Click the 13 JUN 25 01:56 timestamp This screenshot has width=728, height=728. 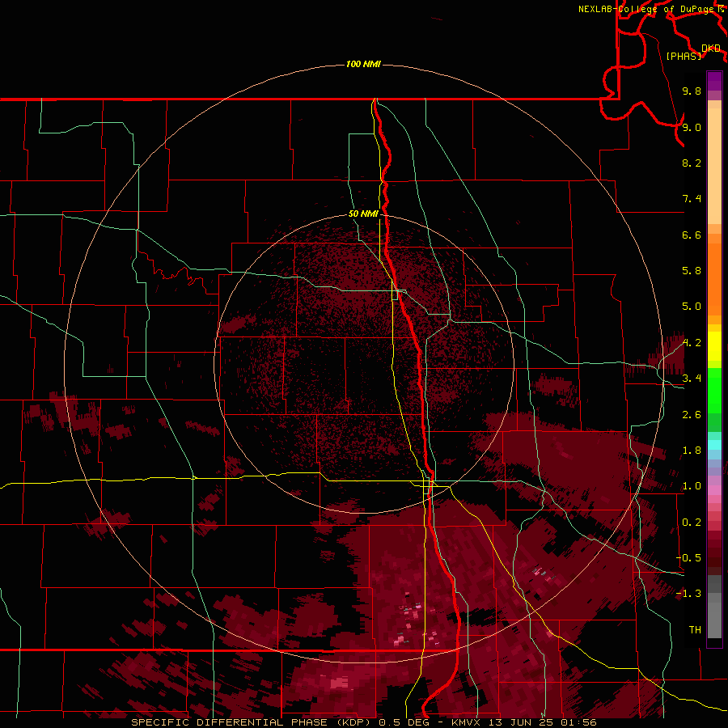coord(541,722)
